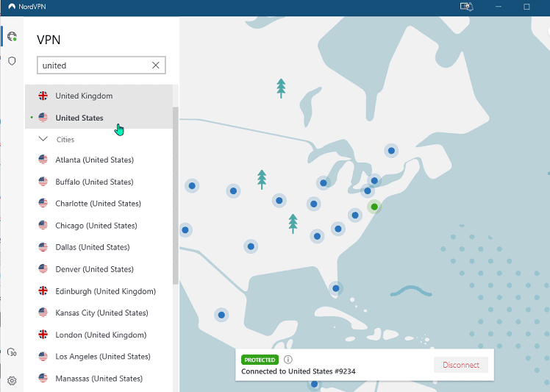
Task: Click the flag beside Charlotte
Action: [x=43, y=203]
